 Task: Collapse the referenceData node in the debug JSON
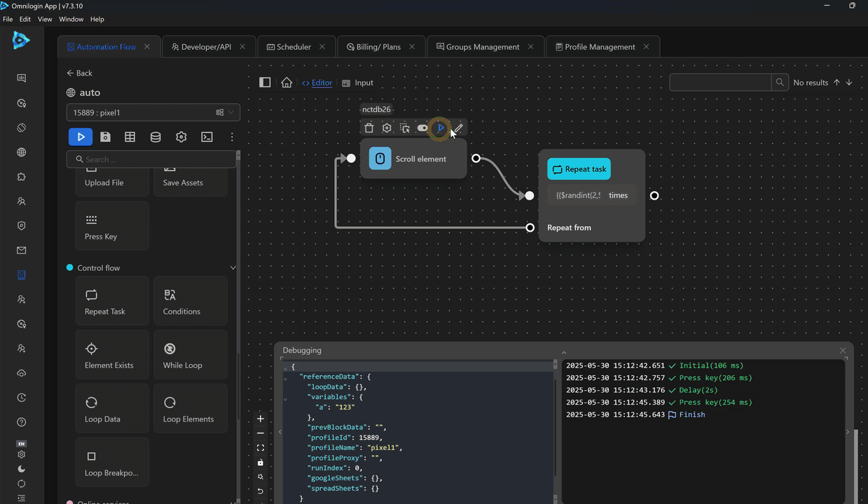[x=285, y=377]
